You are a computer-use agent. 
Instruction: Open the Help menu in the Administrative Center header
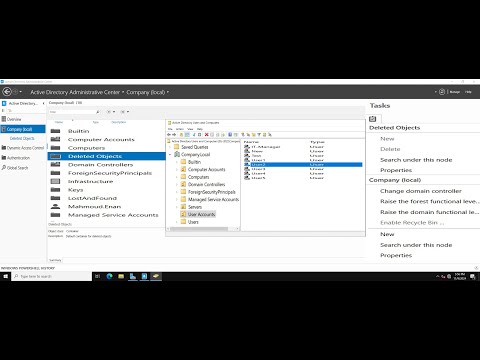coord(468,92)
